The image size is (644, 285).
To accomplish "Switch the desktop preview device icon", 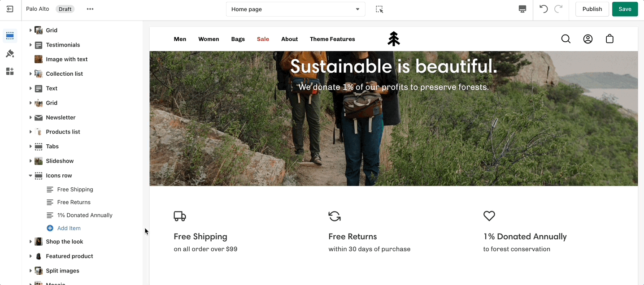I will click(x=522, y=9).
